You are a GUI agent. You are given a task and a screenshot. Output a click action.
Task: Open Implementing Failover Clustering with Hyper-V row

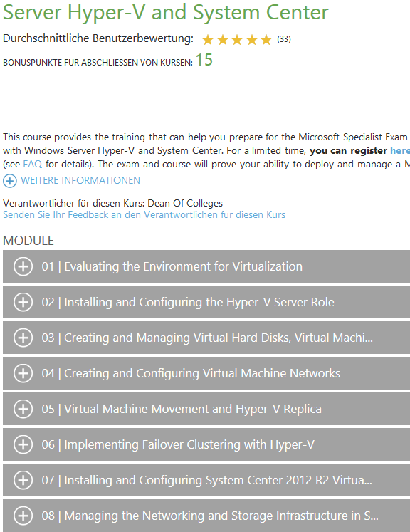coord(206,444)
